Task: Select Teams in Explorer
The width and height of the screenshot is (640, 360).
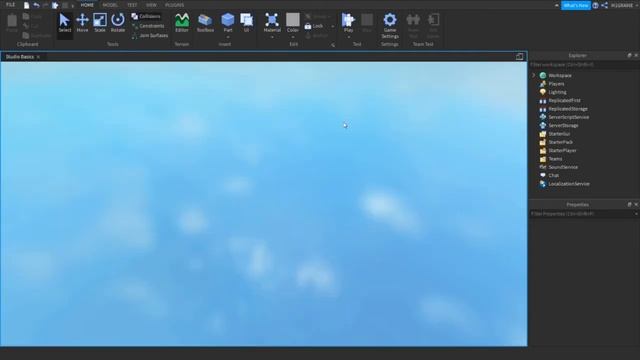Action: [555, 159]
